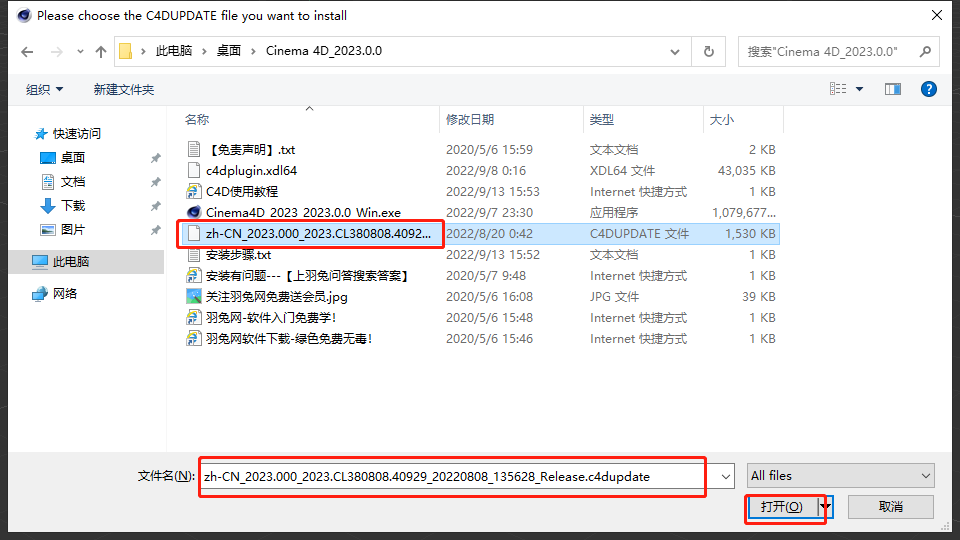Viewport: 960px width, 540px height.
Task: Click the pin icon next to 桌面
Action: (156, 158)
